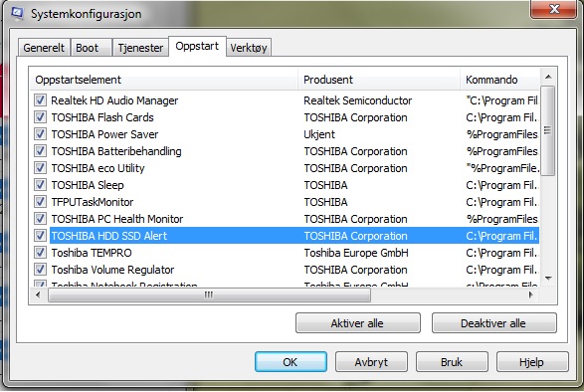Viewport: 584px width, 392px height.
Task: Switch to the Boot tab
Action: (x=91, y=48)
